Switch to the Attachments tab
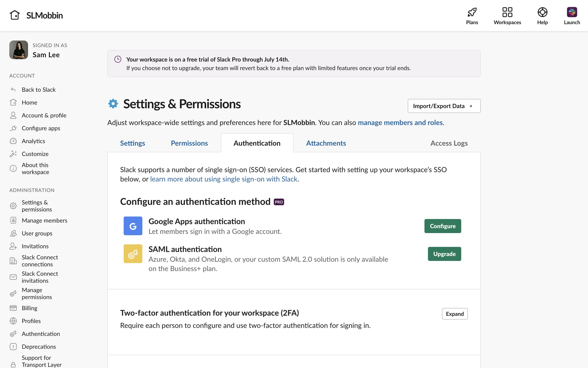The image size is (588, 368). 326,143
